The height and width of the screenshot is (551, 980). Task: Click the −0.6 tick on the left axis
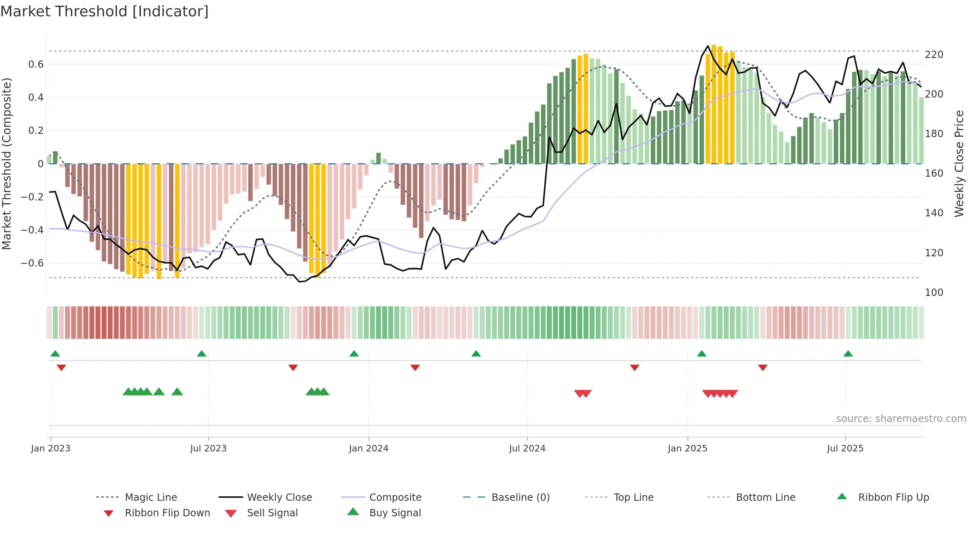[32, 263]
